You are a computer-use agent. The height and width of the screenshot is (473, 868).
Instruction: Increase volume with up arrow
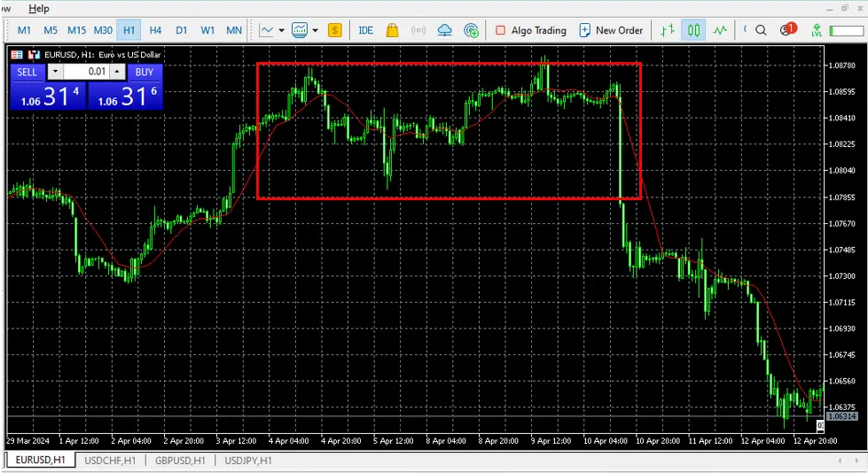[117, 72]
